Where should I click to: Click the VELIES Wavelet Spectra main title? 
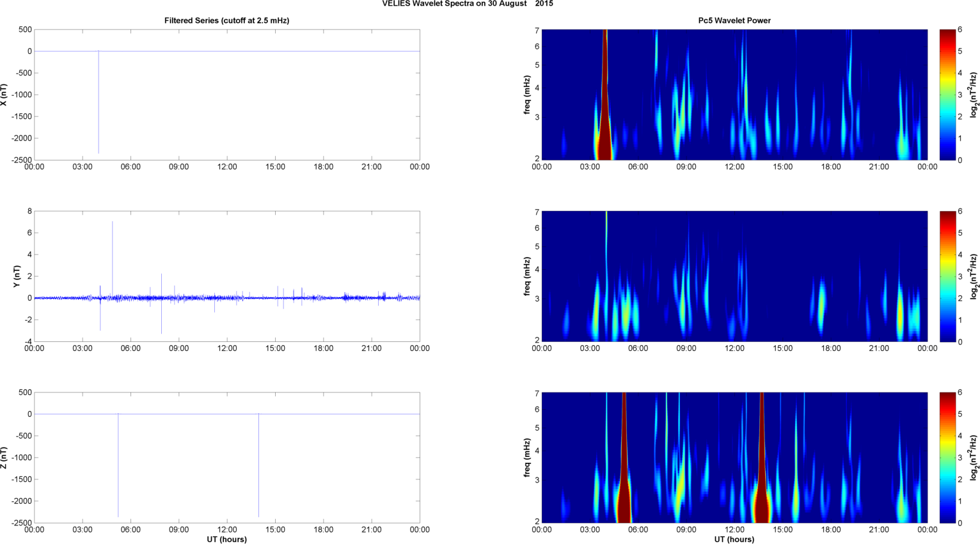[468, 4]
